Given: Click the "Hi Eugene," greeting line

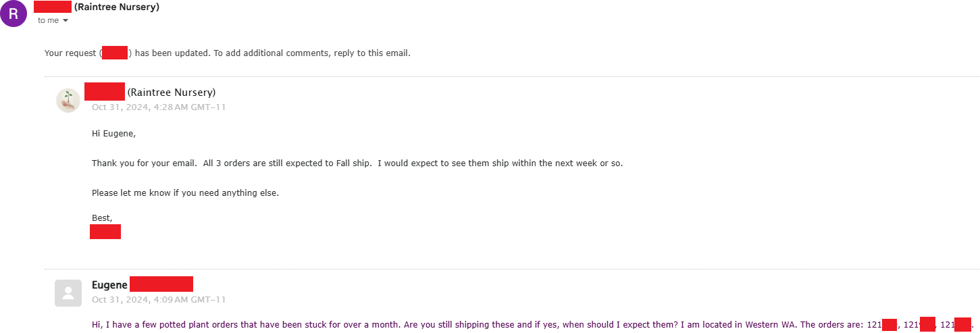Looking at the screenshot, I should (113, 134).
